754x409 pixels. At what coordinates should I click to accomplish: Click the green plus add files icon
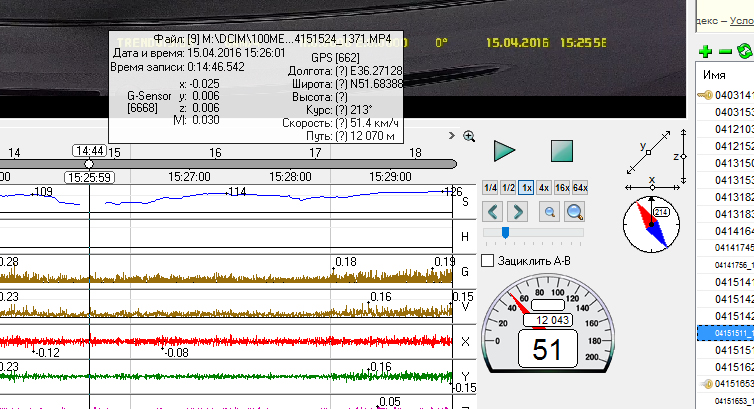click(x=705, y=51)
